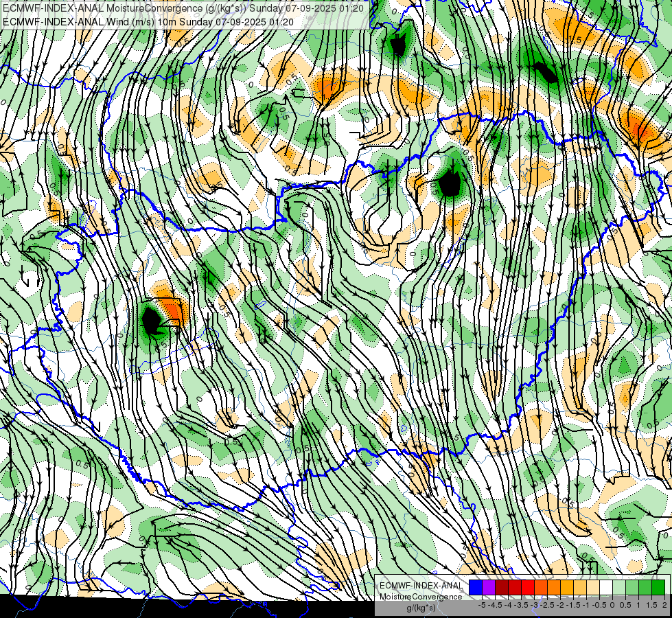672x618 pixels.
Task: Click the light orange swatch between -1.5 and -1
Action: pyautogui.click(x=580, y=587)
